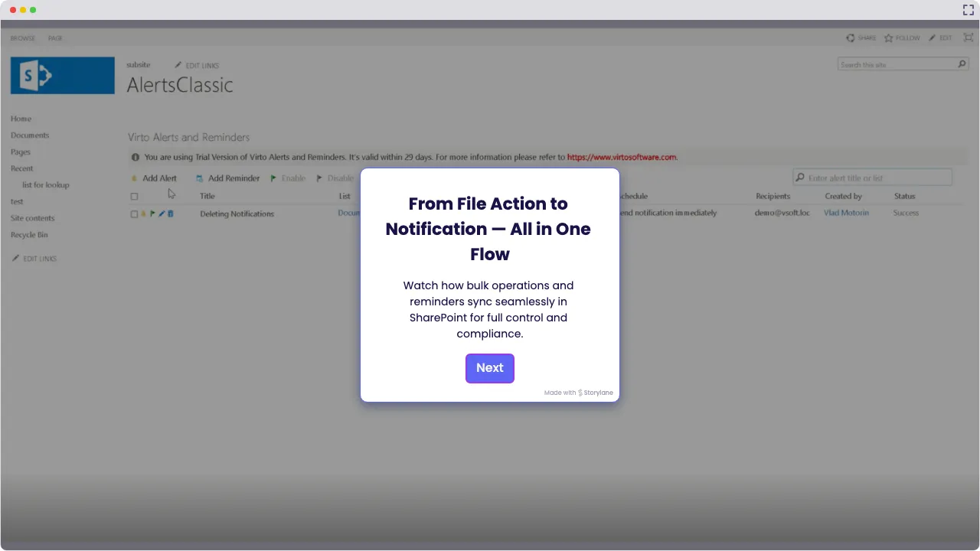Click the Add Reminder label
Image resolution: width=980 pixels, height=551 pixels.
[234, 178]
